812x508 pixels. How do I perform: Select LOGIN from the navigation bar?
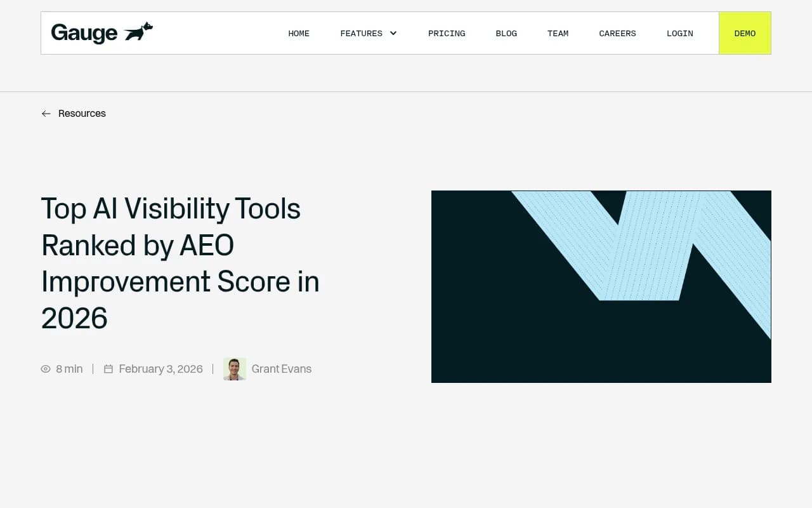[x=679, y=33]
